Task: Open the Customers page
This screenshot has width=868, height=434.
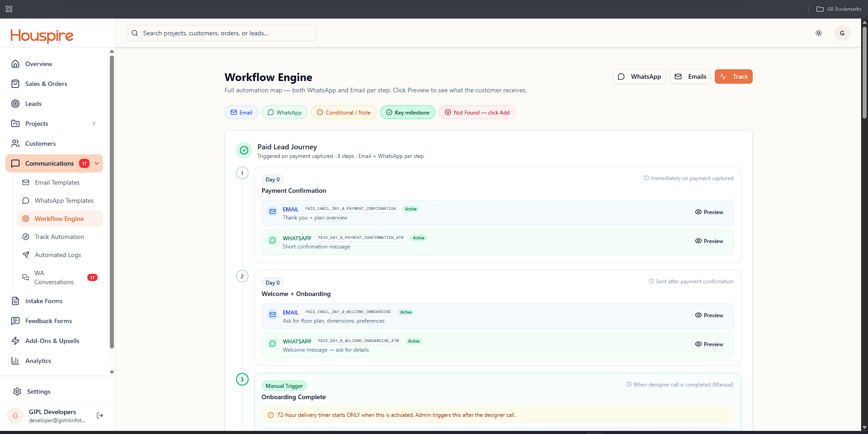Action: (54, 143)
